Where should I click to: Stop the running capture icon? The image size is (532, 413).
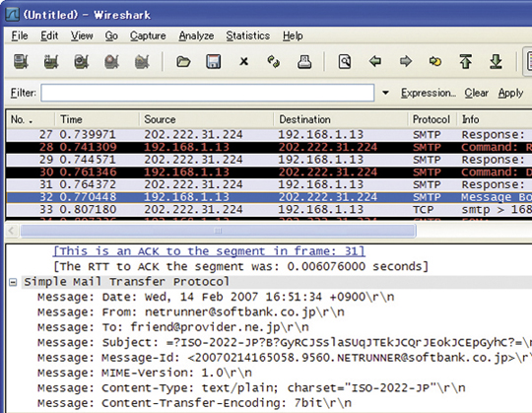click(111, 62)
